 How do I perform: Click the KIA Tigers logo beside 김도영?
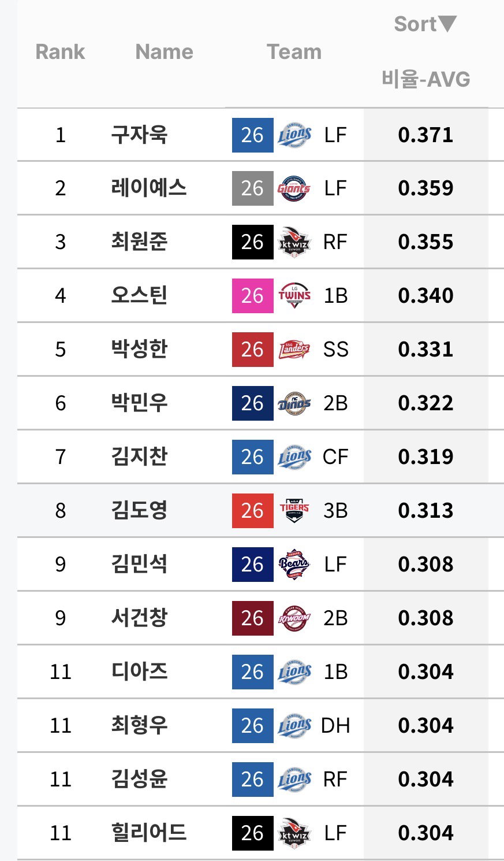(x=294, y=511)
